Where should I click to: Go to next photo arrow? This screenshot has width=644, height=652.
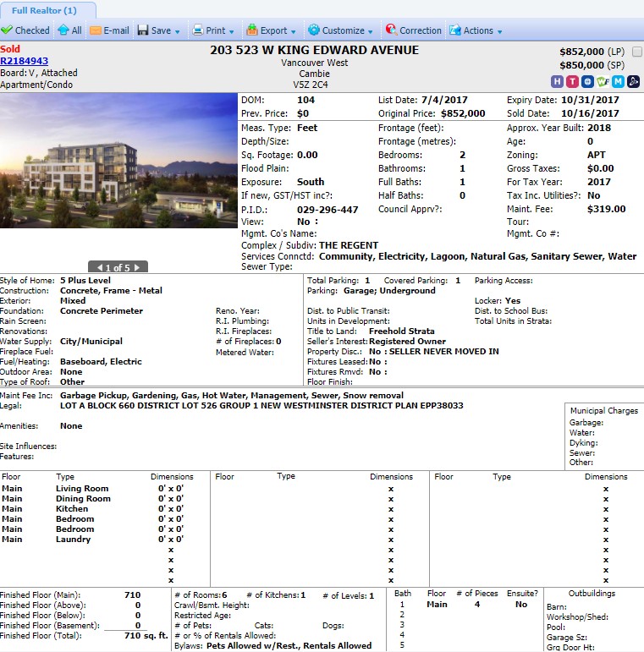(x=137, y=267)
